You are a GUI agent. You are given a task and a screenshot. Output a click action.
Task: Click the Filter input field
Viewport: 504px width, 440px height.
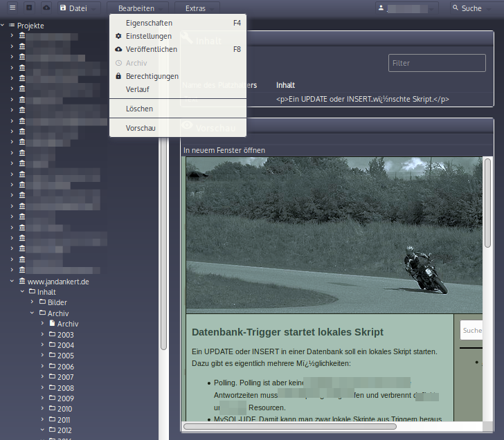click(437, 63)
